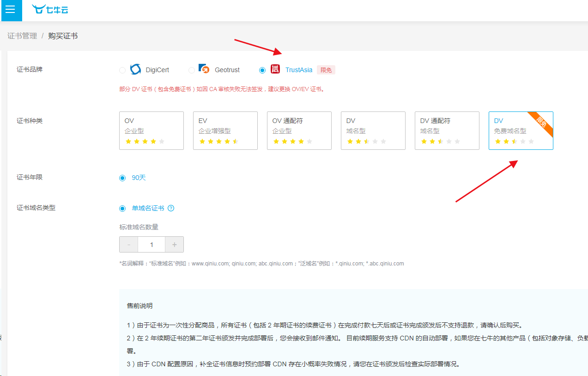Image resolution: width=588 pixels, height=376 pixels.
Task: Click the TrustAsia brand label
Action: 299,70
